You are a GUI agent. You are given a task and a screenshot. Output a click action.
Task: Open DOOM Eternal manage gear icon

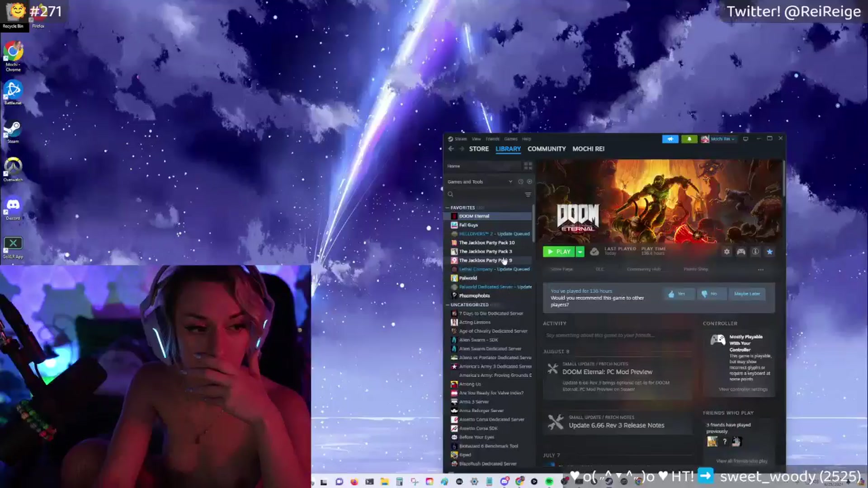pyautogui.click(x=726, y=252)
